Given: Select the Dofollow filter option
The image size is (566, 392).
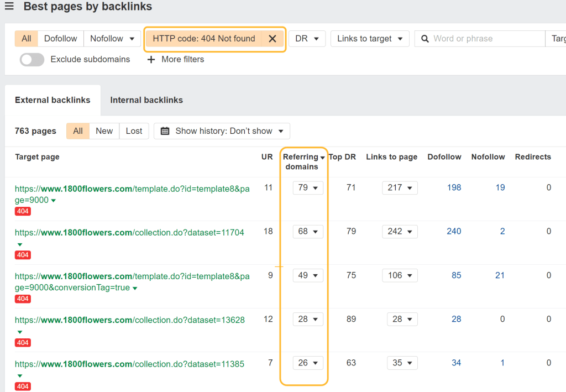Looking at the screenshot, I should pos(60,38).
